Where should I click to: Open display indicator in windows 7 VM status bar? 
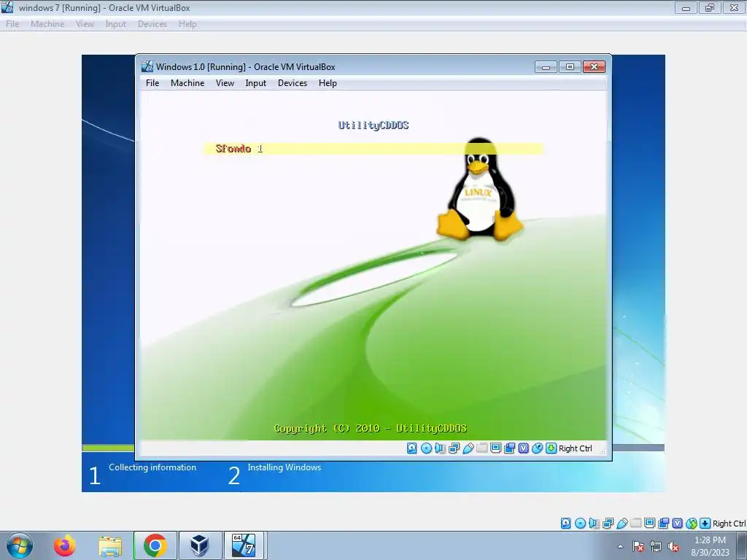tap(649, 524)
